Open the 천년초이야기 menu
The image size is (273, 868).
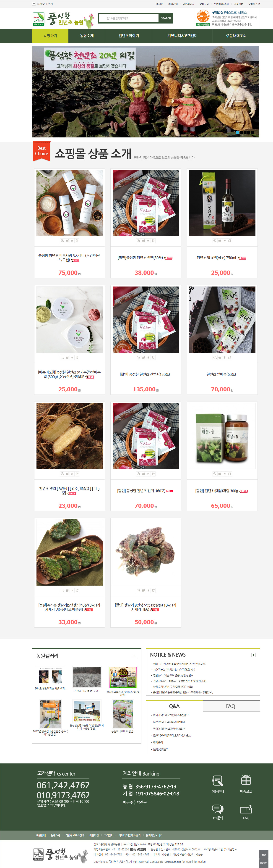(129, 36)
